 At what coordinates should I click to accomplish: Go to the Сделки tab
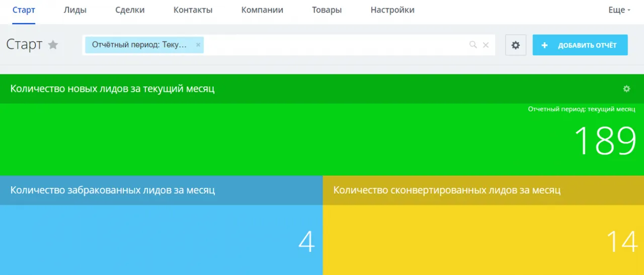pos(130,10)
